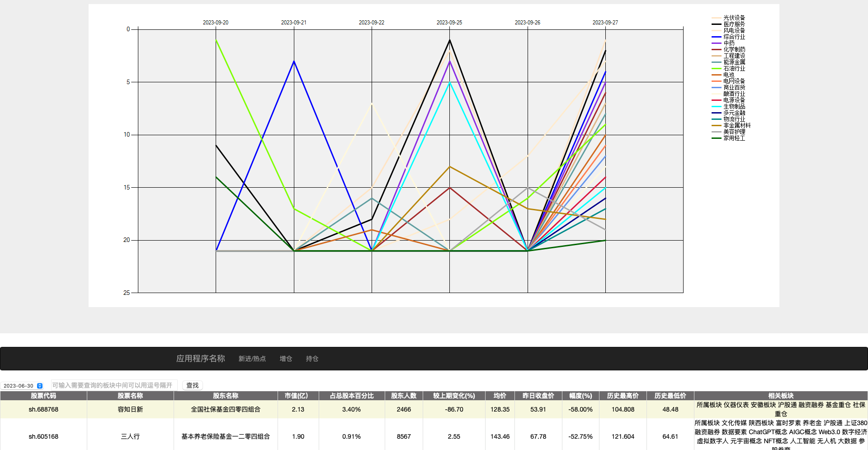
Task: Click the 8567 shareholder count cell
Action: tap(404, 436)
